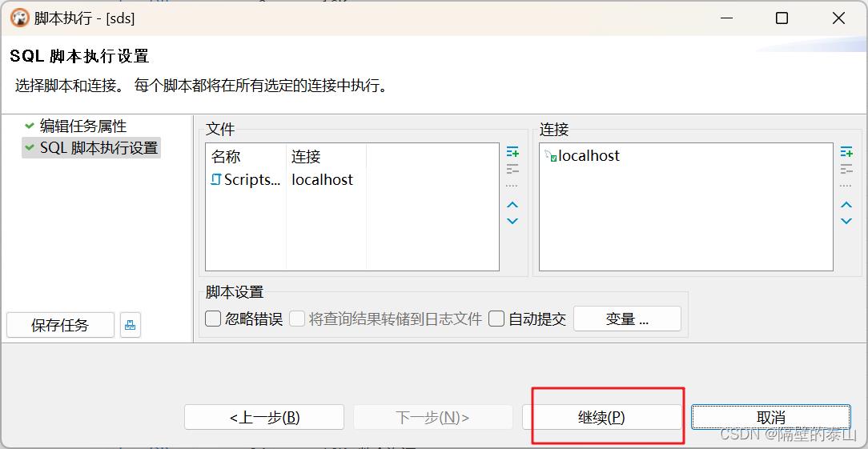Image resolution: width=868 pixels, height=449 pixels.
Task: Click remove script icon beside file list
Action: click(x=512, y=169)
